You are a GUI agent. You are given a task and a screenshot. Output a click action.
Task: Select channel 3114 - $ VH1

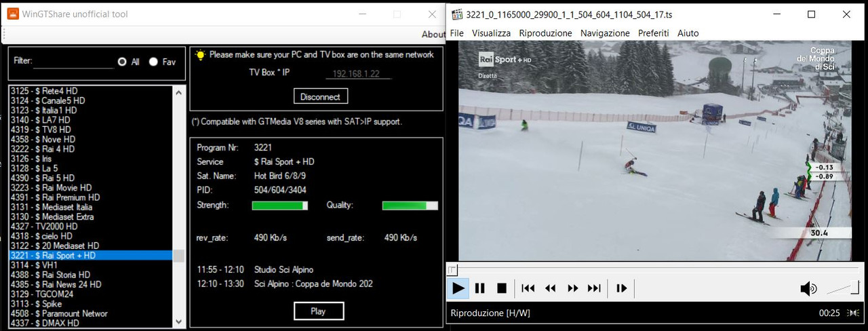91,265
